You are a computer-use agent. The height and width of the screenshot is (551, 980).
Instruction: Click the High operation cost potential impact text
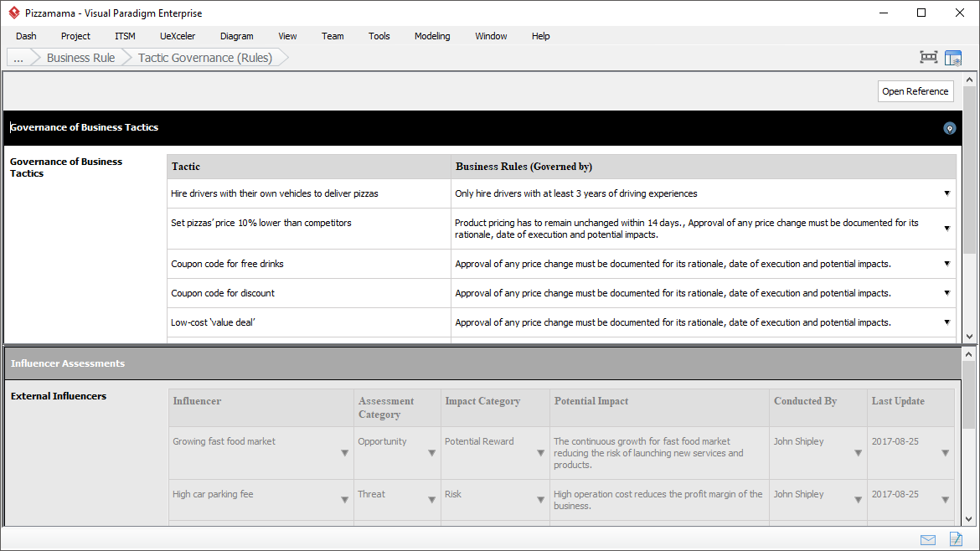[x=658, y=500]
